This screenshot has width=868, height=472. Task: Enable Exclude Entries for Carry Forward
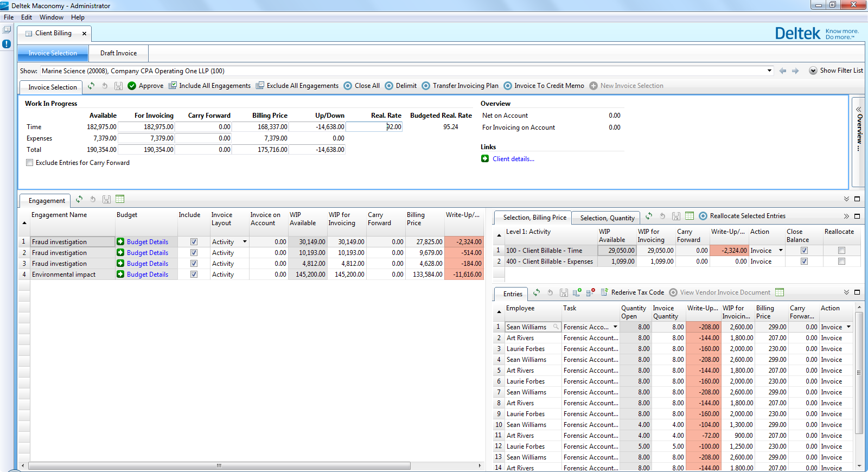pos(30,163)
